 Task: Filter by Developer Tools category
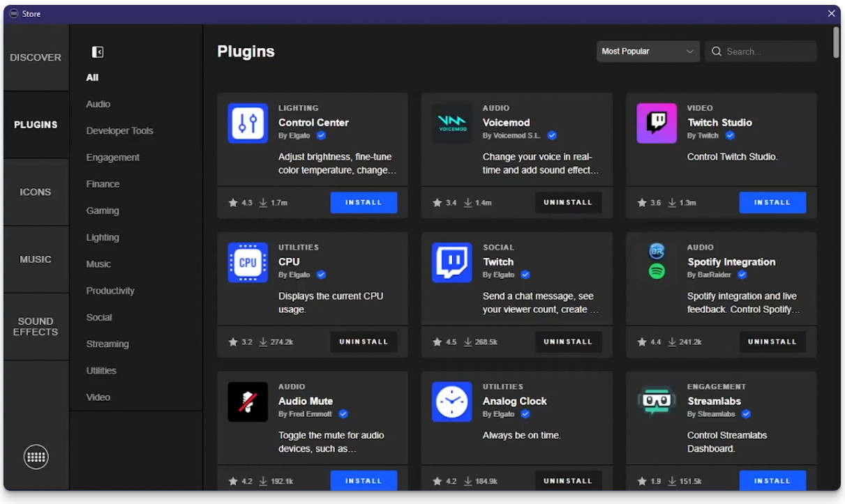click(x=119, y=131)
